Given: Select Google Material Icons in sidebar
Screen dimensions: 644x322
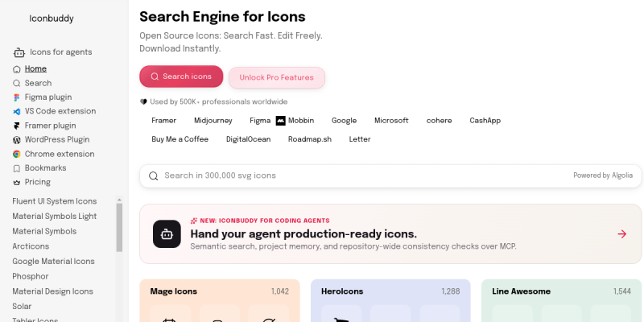Looking at the screenshot, I should point(53,261).
